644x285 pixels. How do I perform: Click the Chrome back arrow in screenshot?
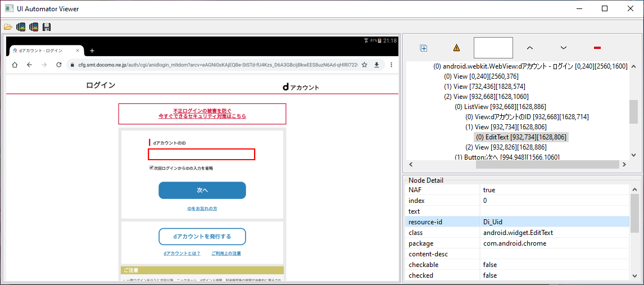point(29,65)
